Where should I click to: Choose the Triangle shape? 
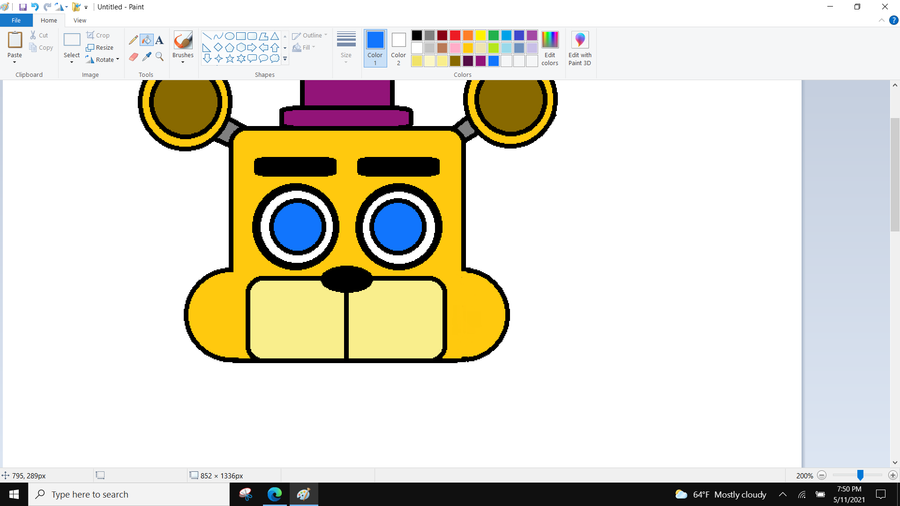(275, 36)
